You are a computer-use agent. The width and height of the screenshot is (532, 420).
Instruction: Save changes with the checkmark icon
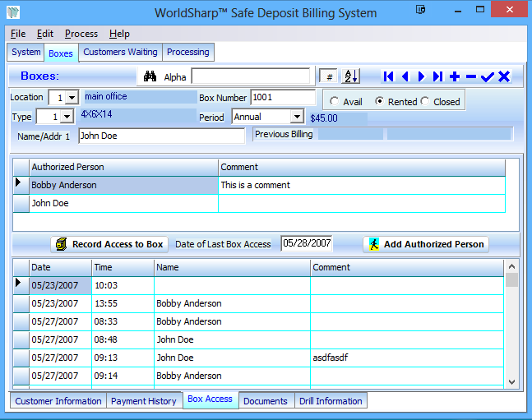488,76
